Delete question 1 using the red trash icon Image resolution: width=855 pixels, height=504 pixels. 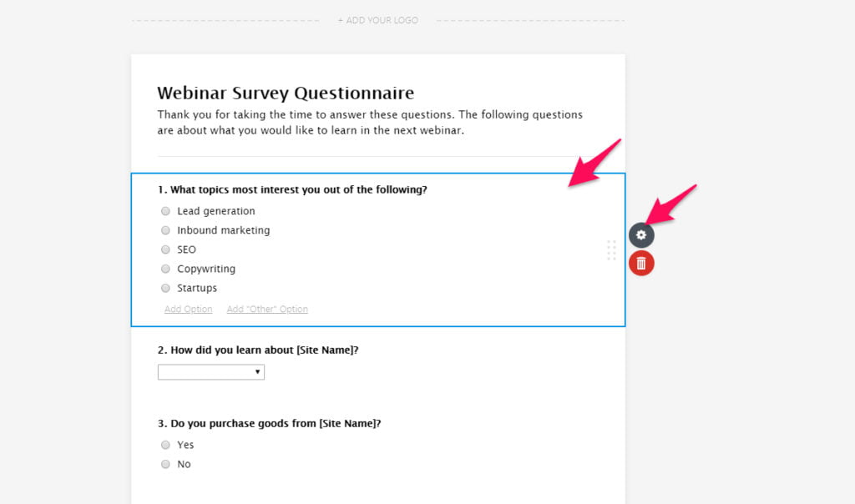click(640, 263)
